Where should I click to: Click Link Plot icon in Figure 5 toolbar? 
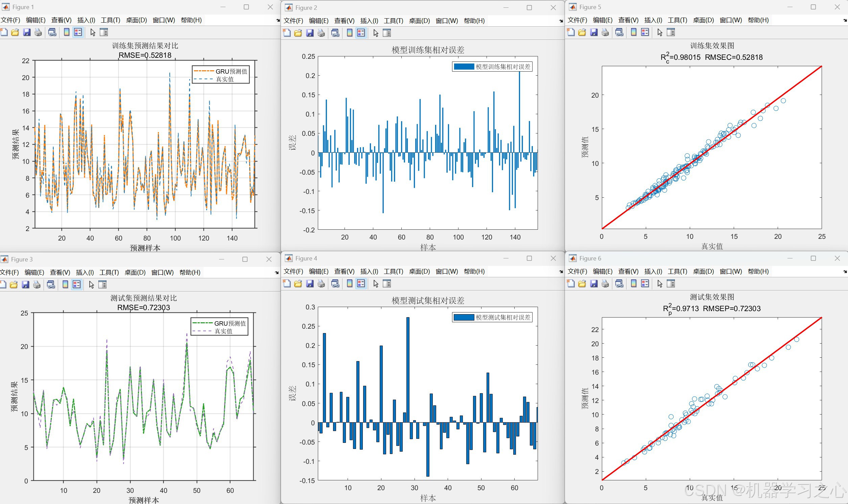click(619, 33)
